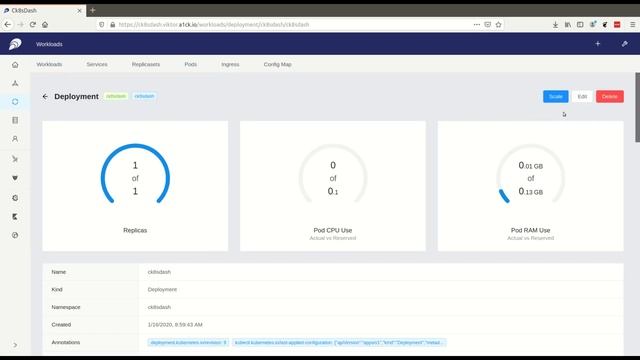Switch to Workloads tab
This screenshot has height=360, width=640.
click(49, 64)
